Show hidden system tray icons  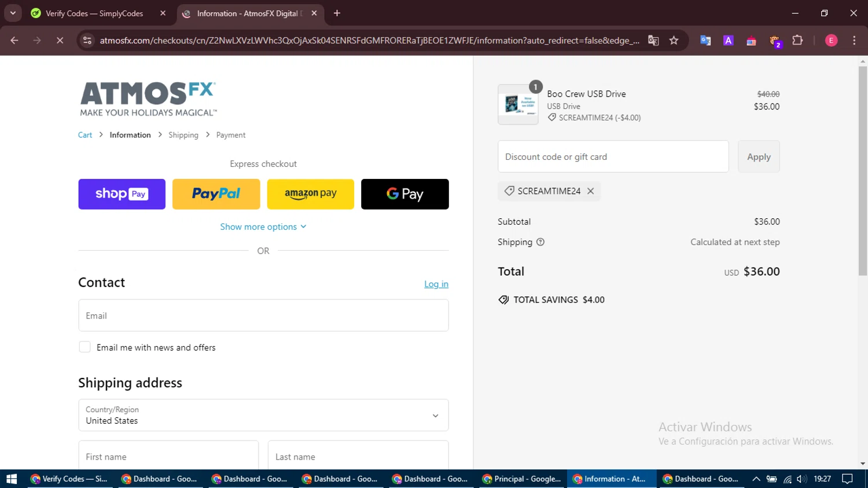click(x=756, y=479)
